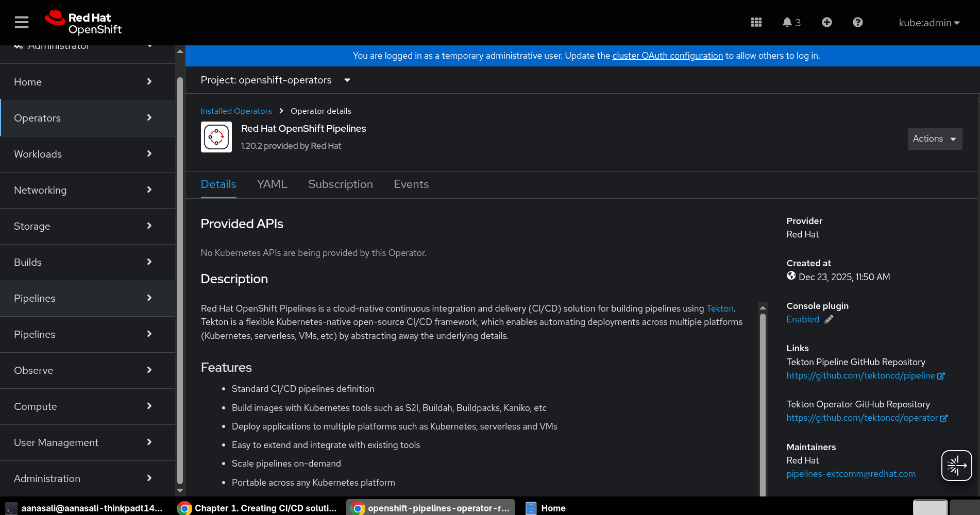Expand the Administration navigation section
980x515 pixels.
pyautogui.click(x=88, y=478)
